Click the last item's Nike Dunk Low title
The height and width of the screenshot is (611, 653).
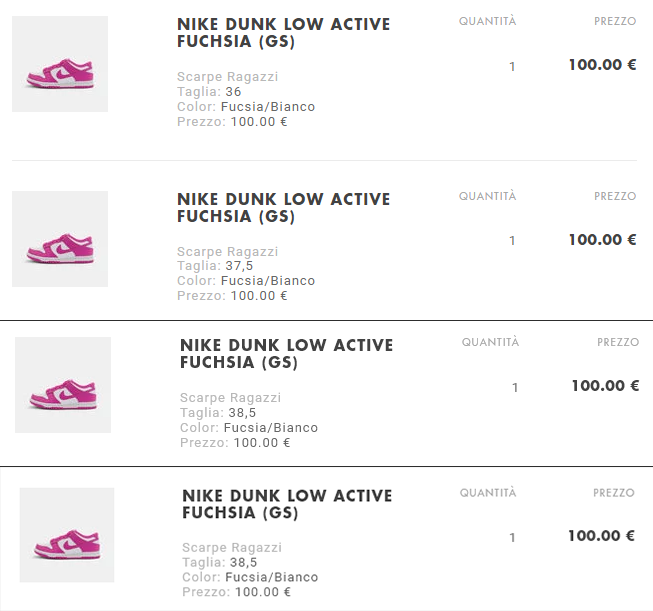(x=287, y=504)
